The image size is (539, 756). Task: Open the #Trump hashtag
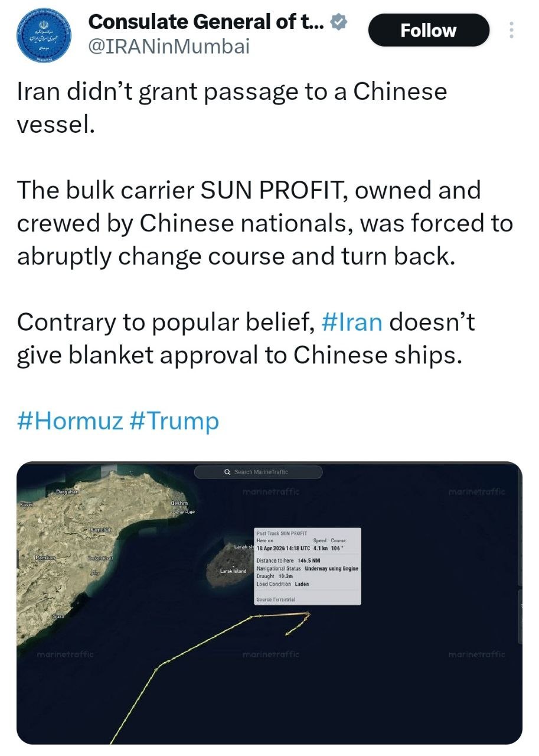[174, 421]
